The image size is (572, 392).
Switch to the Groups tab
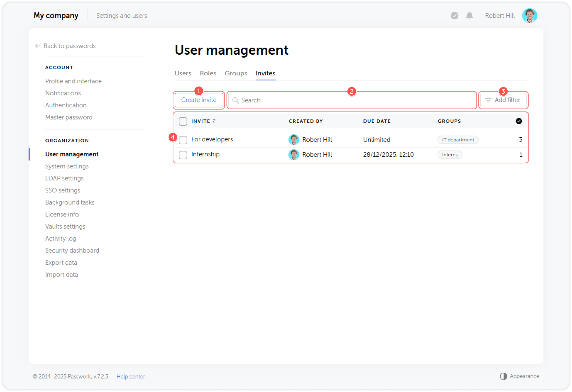[236, 73]
